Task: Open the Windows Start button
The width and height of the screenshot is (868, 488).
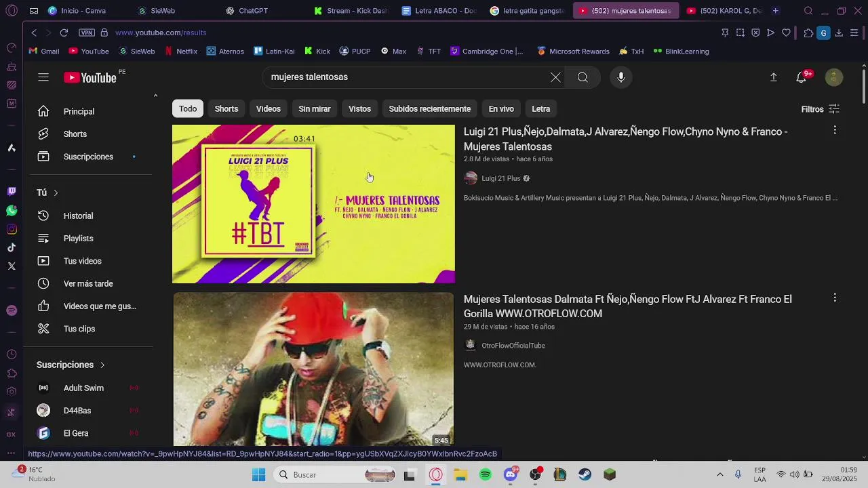Action: tap(258, 475)
